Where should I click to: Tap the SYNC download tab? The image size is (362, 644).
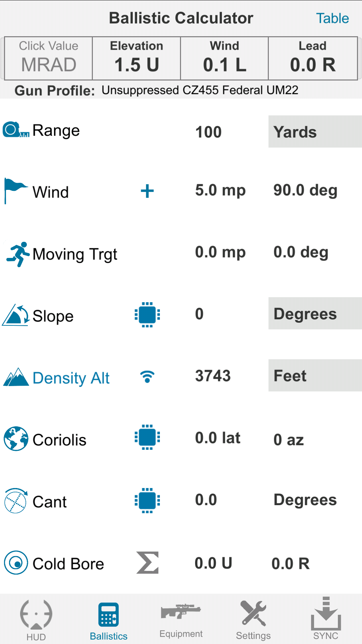click(326, 619)
